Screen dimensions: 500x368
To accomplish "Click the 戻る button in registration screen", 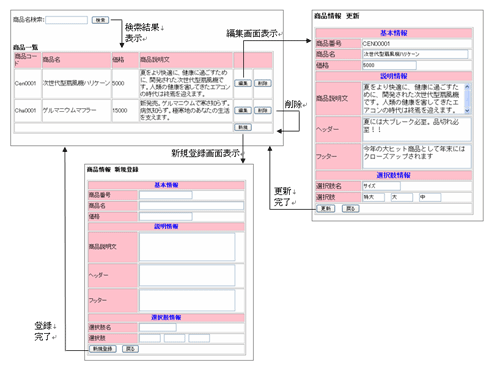I will [130, 349].
